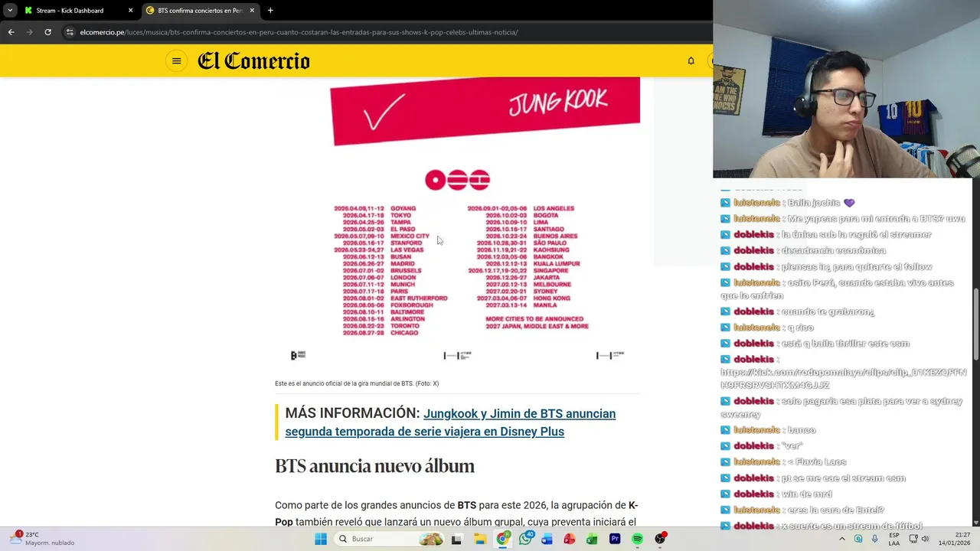Click Chrome icon in the taskbar
The image size is (980, 551).
502,539
